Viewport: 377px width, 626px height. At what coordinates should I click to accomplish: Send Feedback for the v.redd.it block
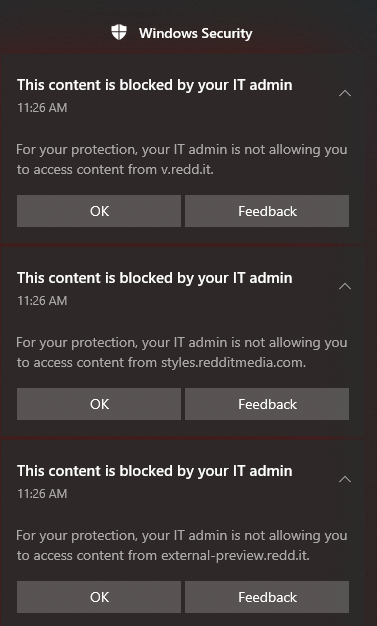(x=267, y=211)
